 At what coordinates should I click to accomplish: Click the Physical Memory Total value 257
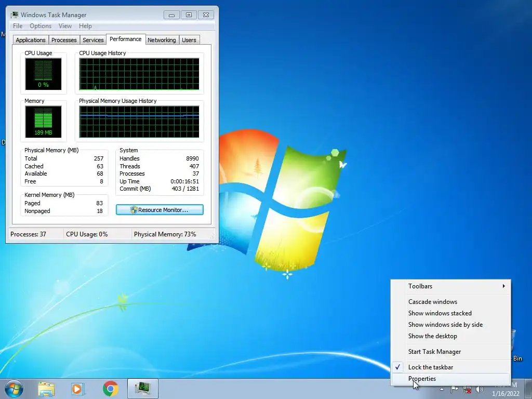point(99,158)
